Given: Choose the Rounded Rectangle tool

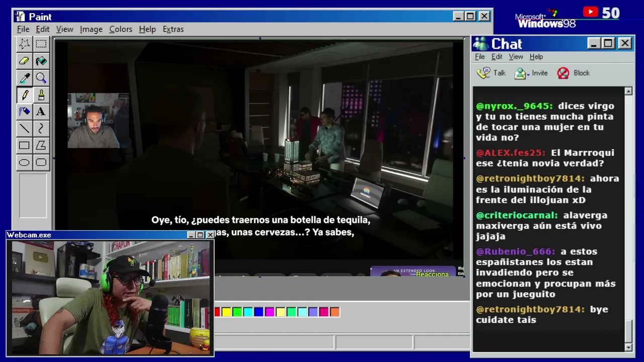Looking at the screenshot, I should 41,162.
